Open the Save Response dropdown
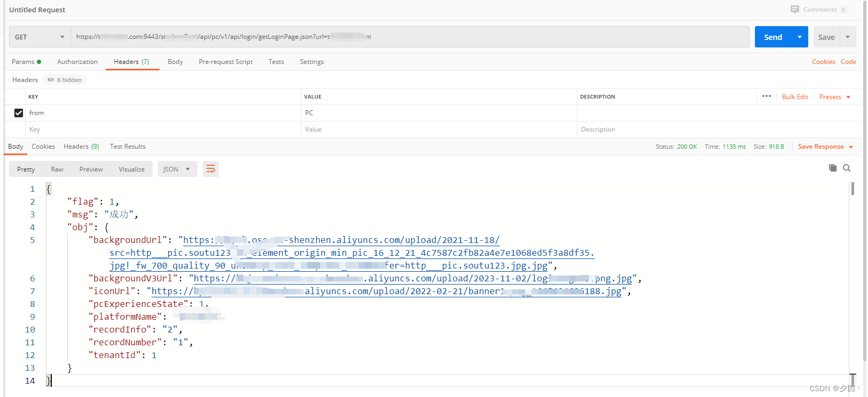This screenshot has width=868, height=397. point(825,147)
